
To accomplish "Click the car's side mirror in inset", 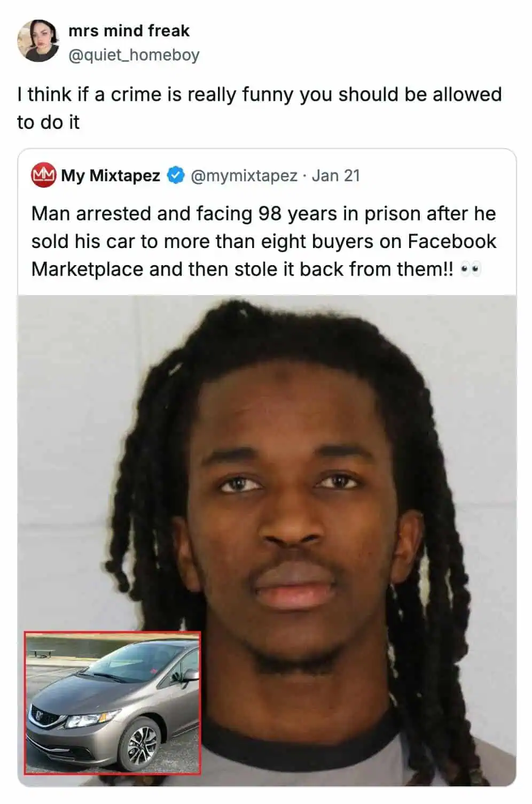I will point(190,675).
